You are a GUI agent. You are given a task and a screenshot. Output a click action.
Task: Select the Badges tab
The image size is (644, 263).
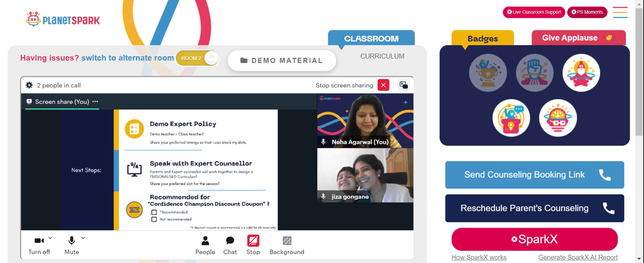(482, 39)
